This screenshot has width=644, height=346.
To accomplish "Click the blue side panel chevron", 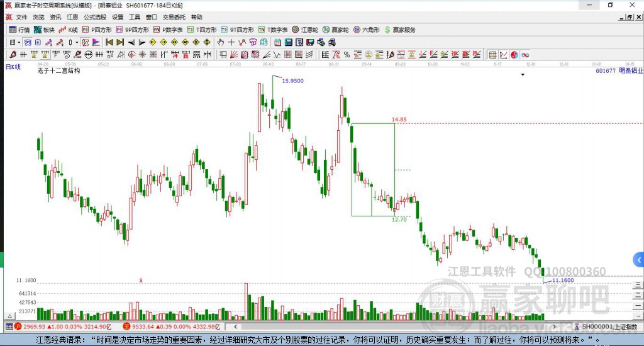I will [639, 260].
